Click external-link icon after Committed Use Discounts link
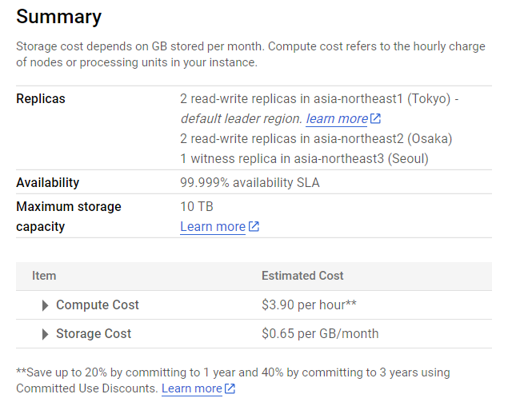This screenshot has height=406, width=532. coord(230,389)
